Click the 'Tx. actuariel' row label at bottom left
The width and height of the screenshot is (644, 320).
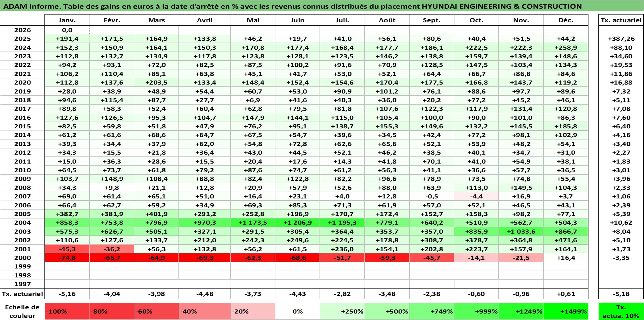tap(23, 294)
